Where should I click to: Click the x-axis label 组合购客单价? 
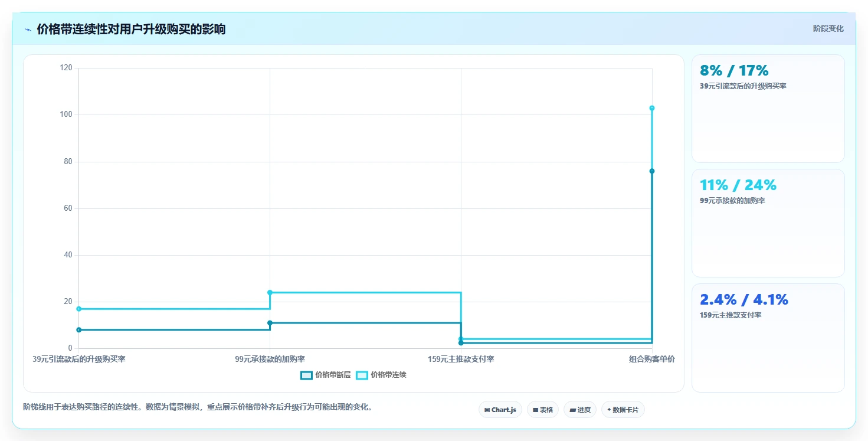(x=652, y=359)
